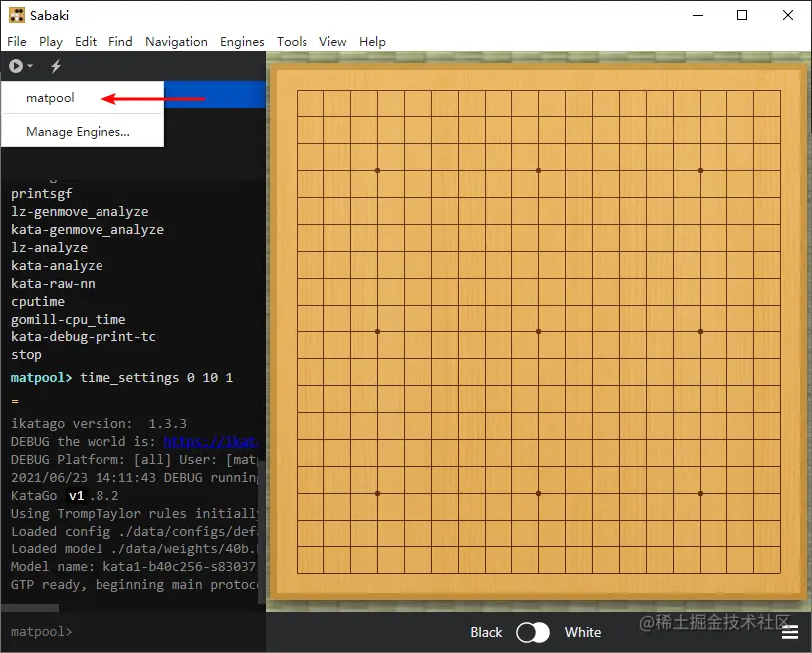Place a stone on the top-right star point
The height and width of the screenshot is (653, 812).
(700, 170)
